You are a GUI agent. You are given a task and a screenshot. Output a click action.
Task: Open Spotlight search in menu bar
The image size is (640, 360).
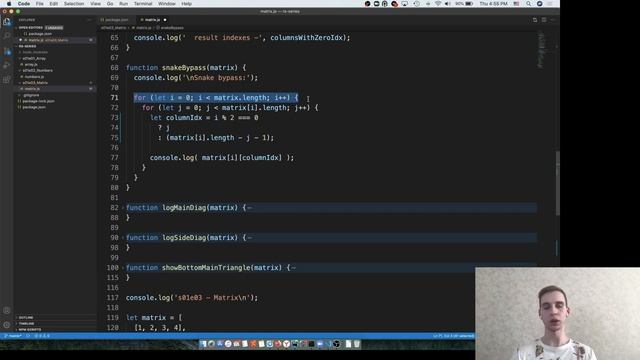tap(529, 4)
